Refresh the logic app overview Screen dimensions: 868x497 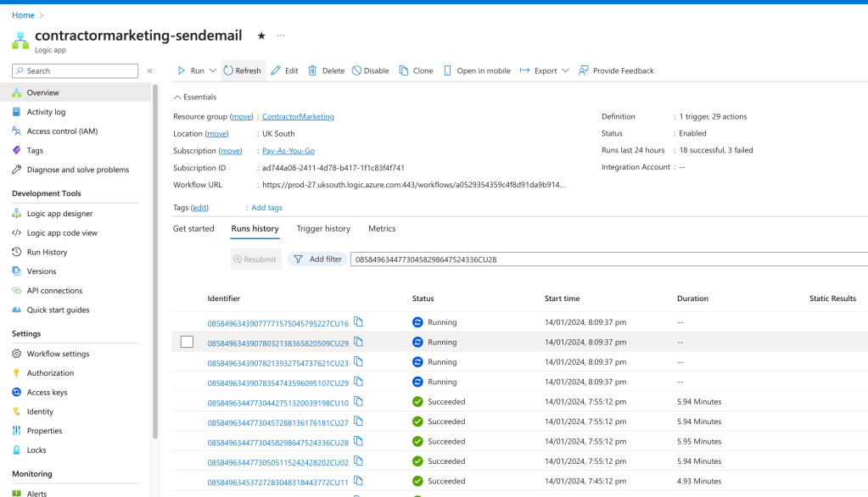click(243, 71)
